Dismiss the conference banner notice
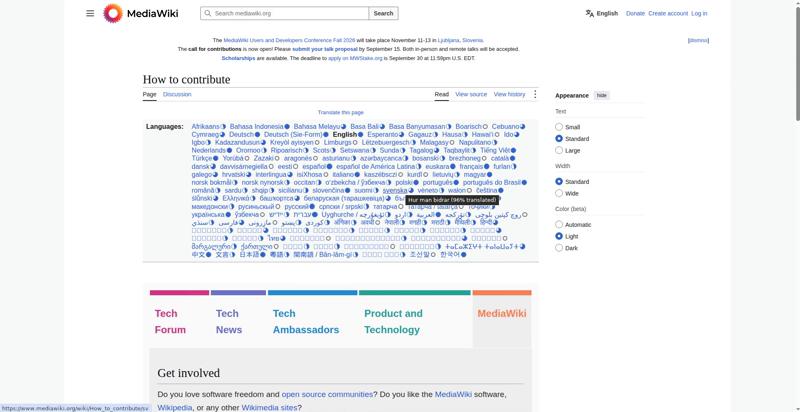Viewport: 800px width, 412px height. coord(698,40)
